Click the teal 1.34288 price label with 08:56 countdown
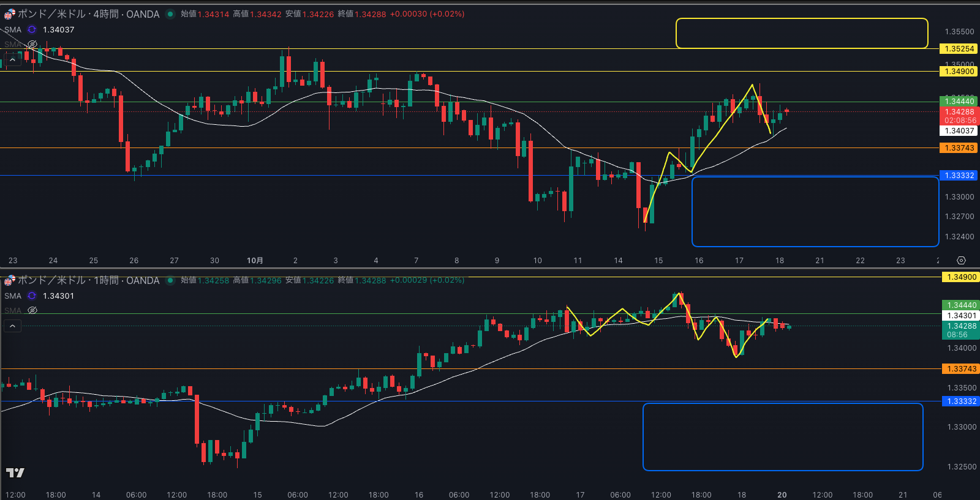 (960, 330)
